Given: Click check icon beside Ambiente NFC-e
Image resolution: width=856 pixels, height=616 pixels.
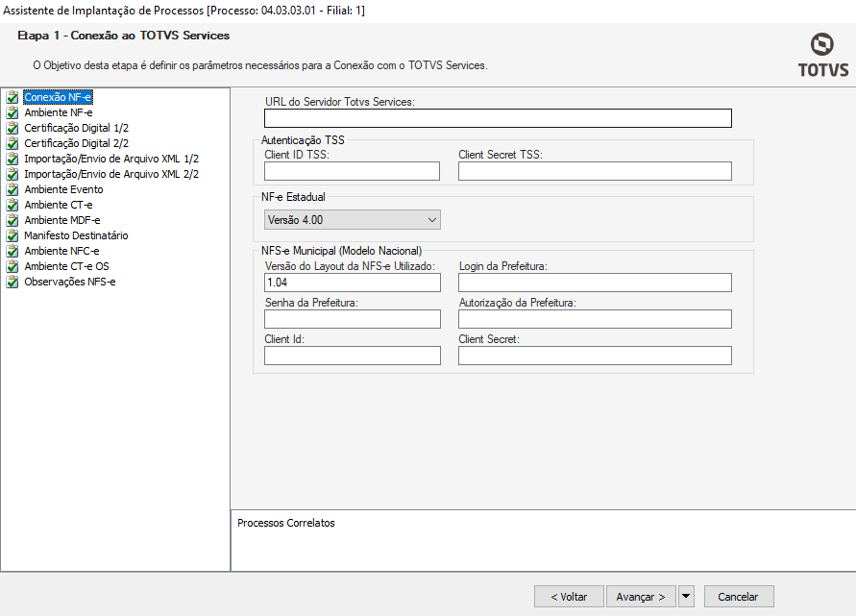Looking at the screenshot, I should 12,251.
